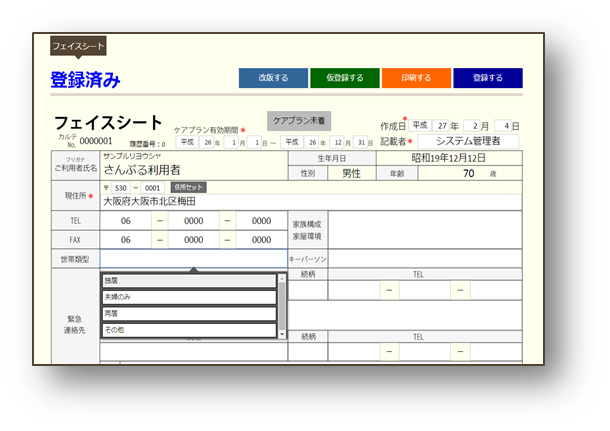Select 夫婦のみ in the dropdown list
The width and height of the screenshot is (610, 431).
coord(189,297)
